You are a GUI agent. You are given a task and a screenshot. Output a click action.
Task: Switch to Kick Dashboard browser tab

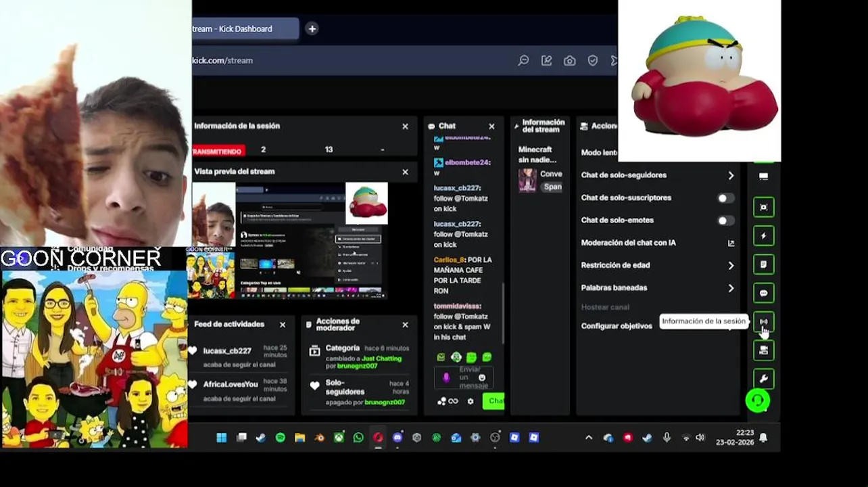(x=245, y=28)
